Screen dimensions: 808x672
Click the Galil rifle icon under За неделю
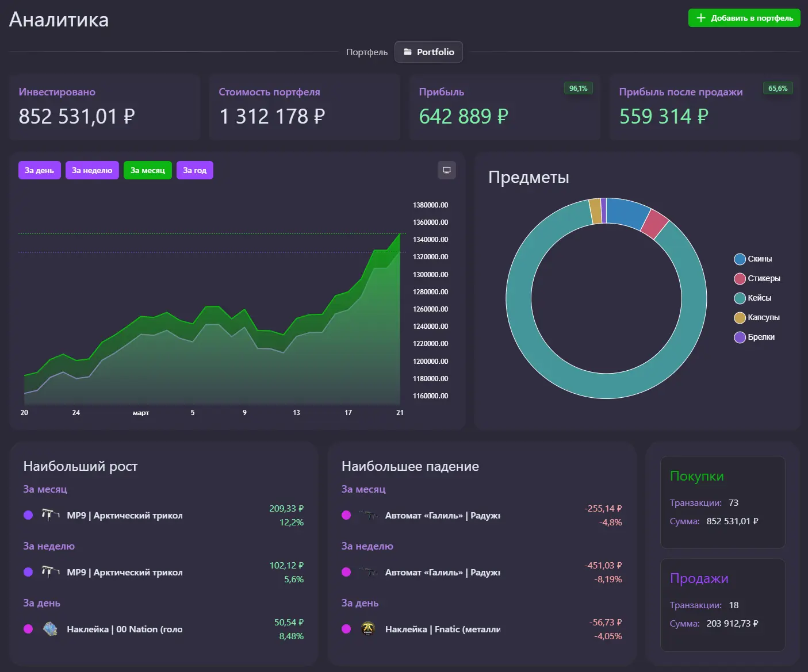pos(368,572)
